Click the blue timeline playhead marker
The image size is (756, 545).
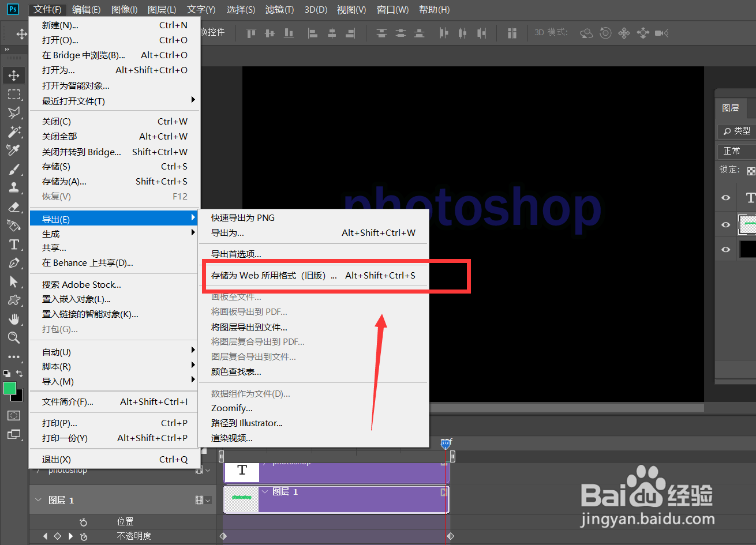pyautogui.click(x=446, y=443)
